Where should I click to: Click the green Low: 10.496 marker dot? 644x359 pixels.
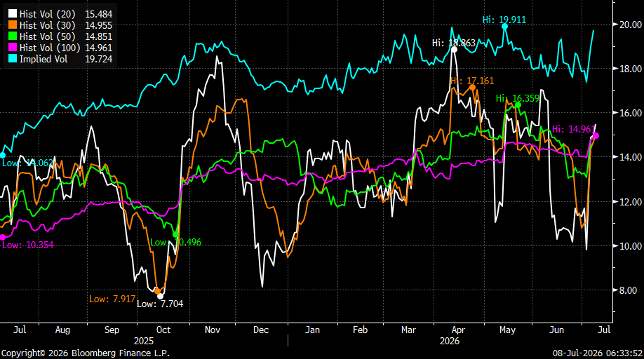tap(176, 235)
